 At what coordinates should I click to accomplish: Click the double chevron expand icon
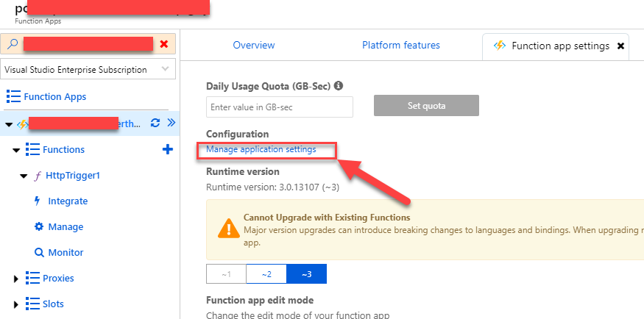[171, 123]
